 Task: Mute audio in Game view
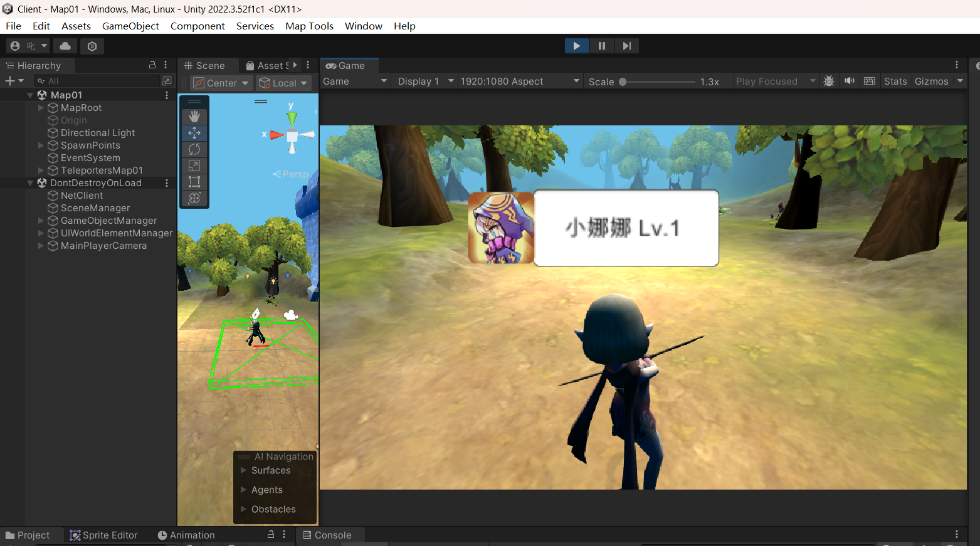coord(849,81)
